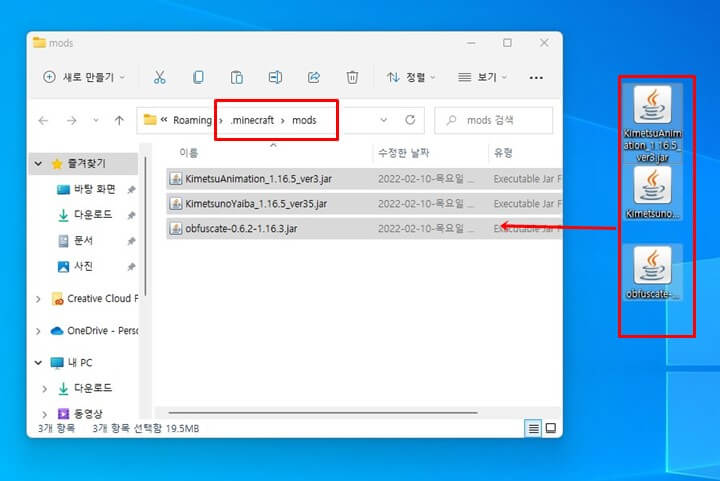Click the pin beside pinned 다운로드
720x481 pixels.
pos(131,215)
